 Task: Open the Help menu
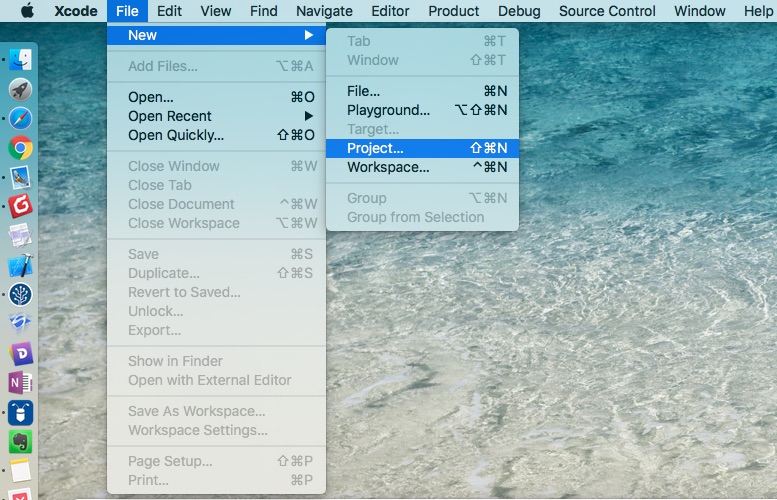758,10
